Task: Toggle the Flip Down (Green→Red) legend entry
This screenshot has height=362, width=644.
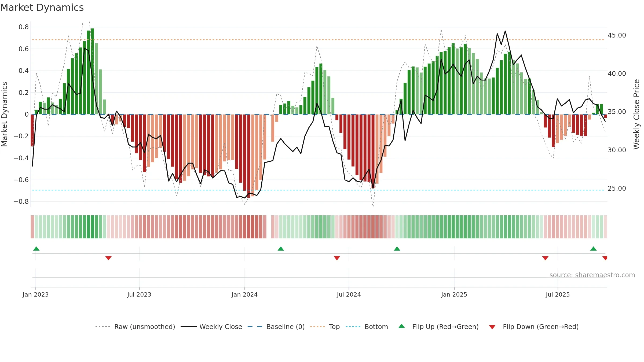Action: (534, 327)
